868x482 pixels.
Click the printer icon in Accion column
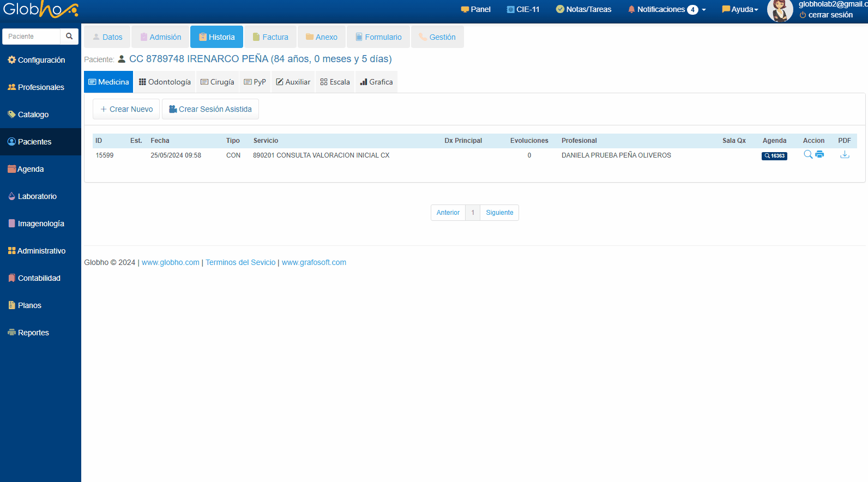819,155
